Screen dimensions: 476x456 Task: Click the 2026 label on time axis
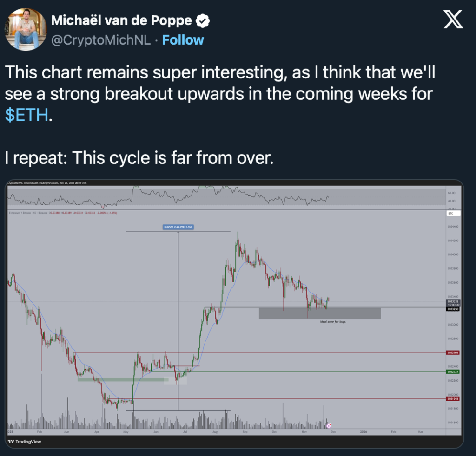point(364,431)
